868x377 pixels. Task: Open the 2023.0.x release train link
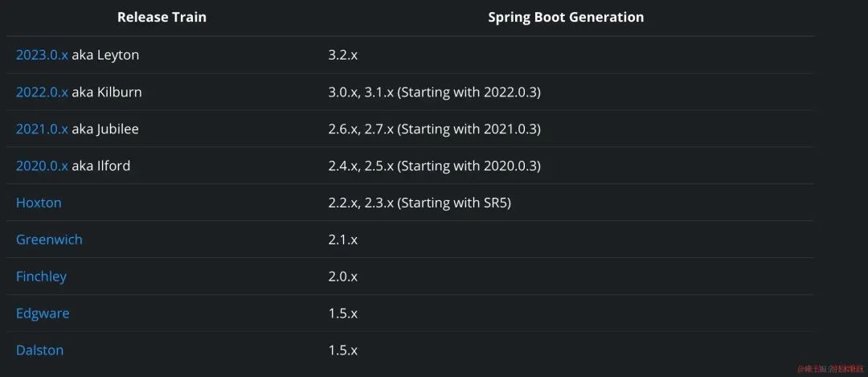tap(42, 55)
